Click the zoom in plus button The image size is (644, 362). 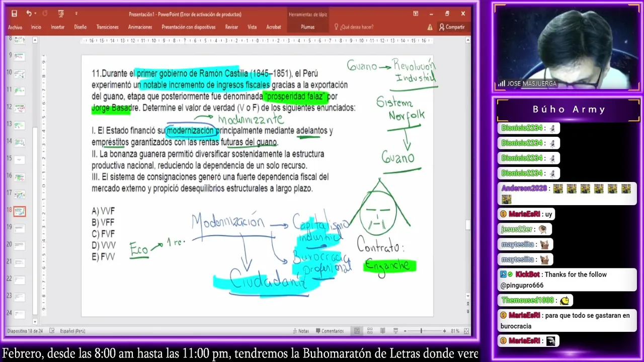(x=444, y=331)
